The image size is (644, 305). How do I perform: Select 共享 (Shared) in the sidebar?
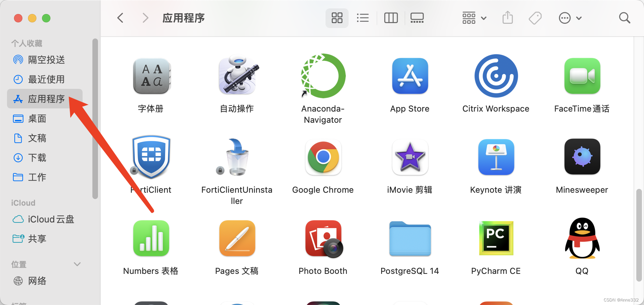[x=45, y=239]
